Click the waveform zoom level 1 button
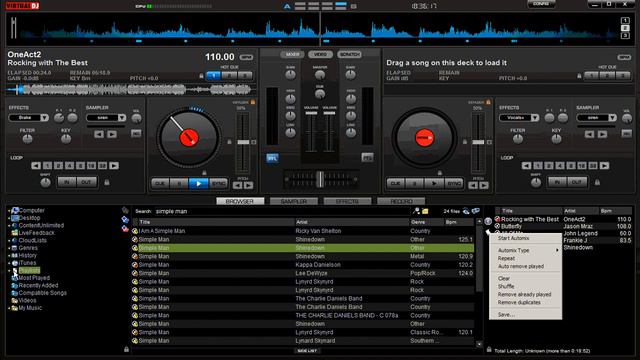The height and width of the screenshot is (360, 640). pyautogui.click(x=625, y=20)
